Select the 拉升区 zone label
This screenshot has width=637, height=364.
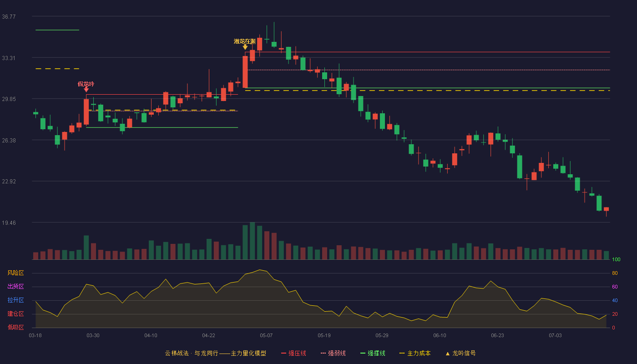pyautogui.click(x=15, y=300)
